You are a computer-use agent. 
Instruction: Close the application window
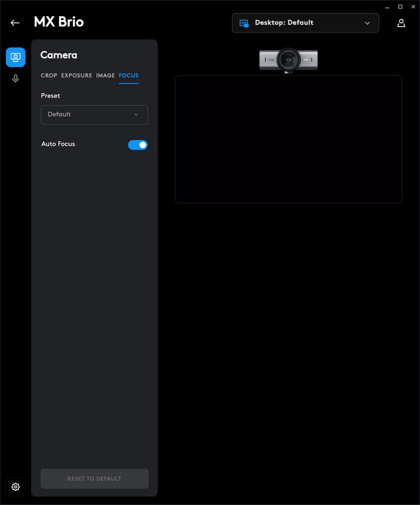413,7
